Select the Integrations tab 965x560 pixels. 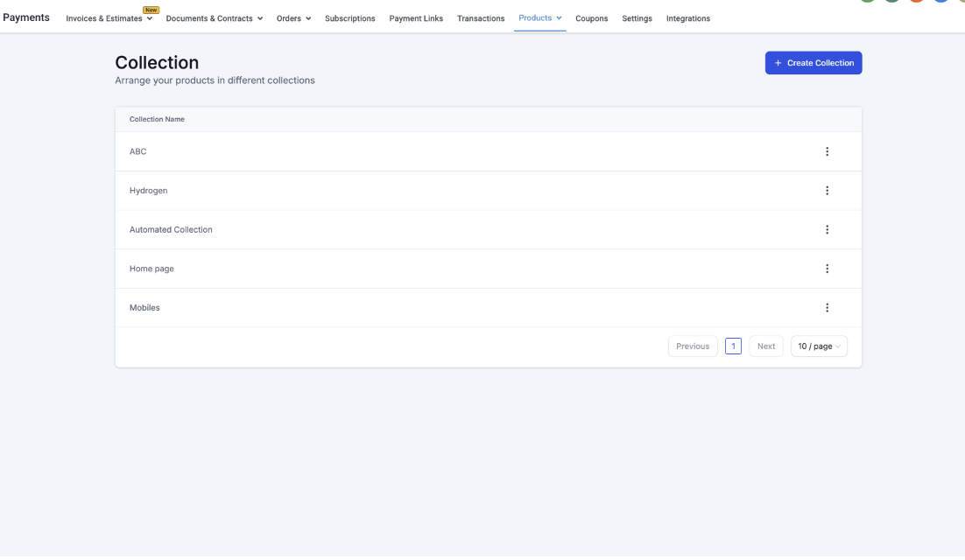point(687,18)
